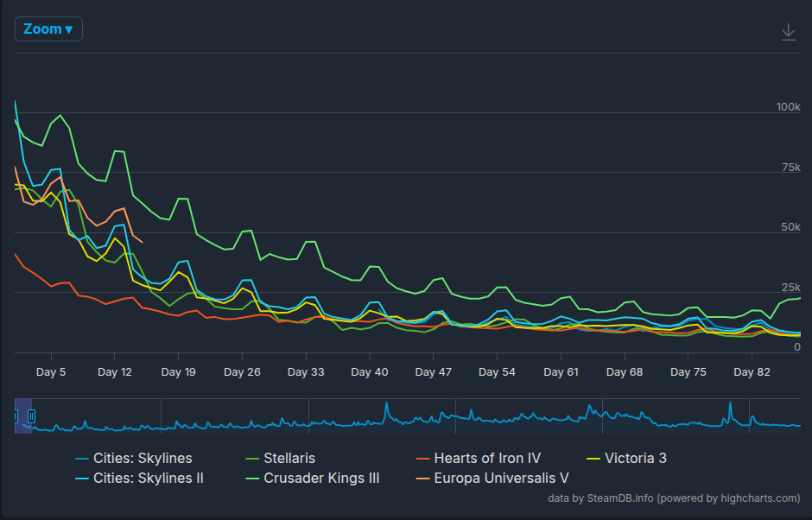
Task: Click the Day 82 x-axis label
Action: [752, 372]
